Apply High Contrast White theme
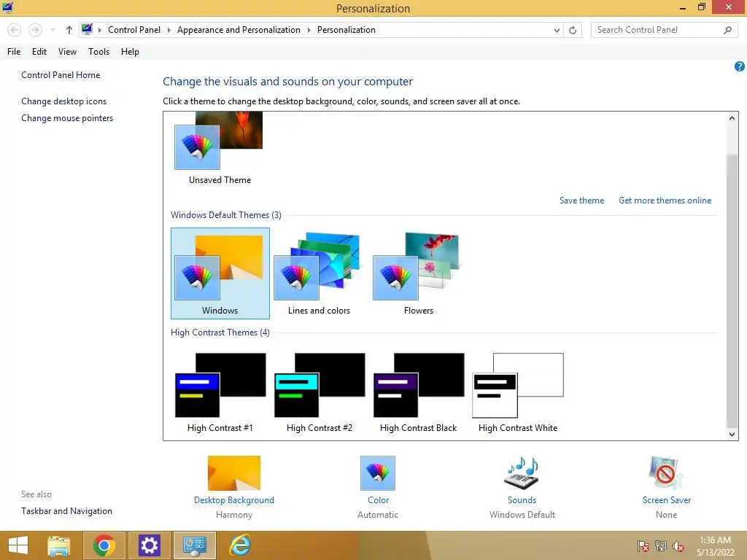The width and height of the screenshot is (747, 560). (518, 392)
